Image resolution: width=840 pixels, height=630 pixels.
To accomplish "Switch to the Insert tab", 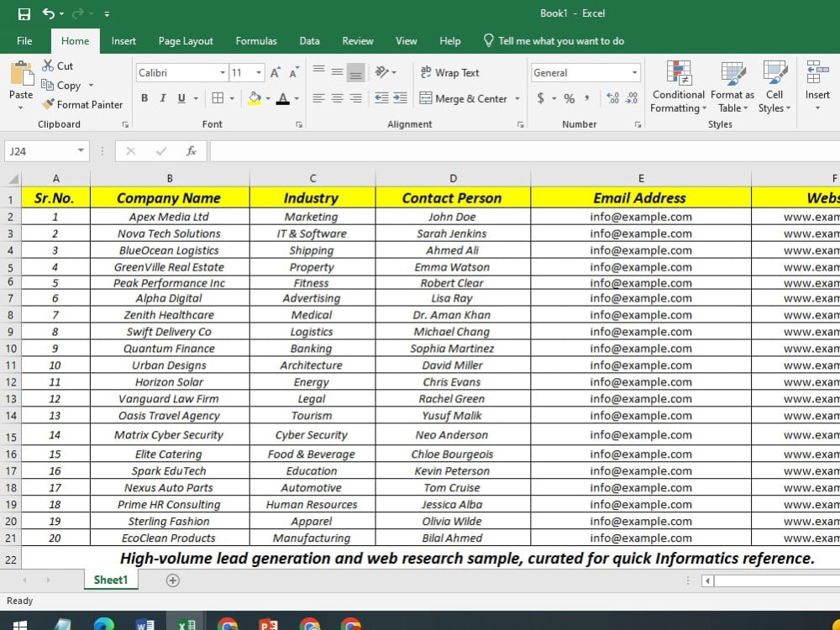I will [123, 40].
